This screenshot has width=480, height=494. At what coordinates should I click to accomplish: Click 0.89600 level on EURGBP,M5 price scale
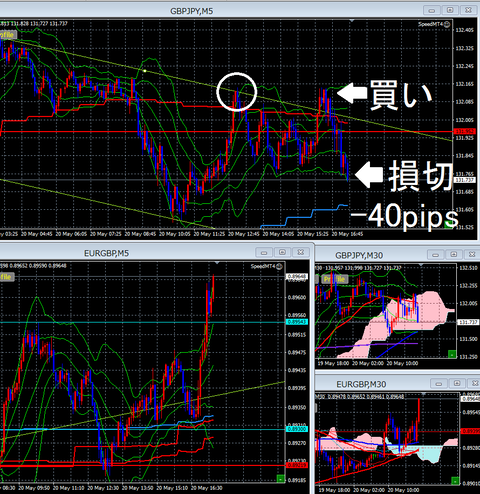click(x=297, y=297)
